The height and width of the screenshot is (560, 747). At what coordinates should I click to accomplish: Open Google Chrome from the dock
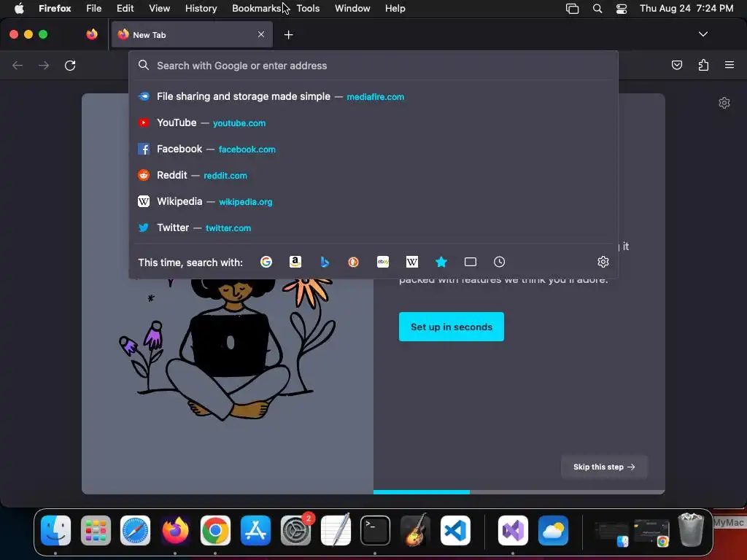(x=215, y=531)
